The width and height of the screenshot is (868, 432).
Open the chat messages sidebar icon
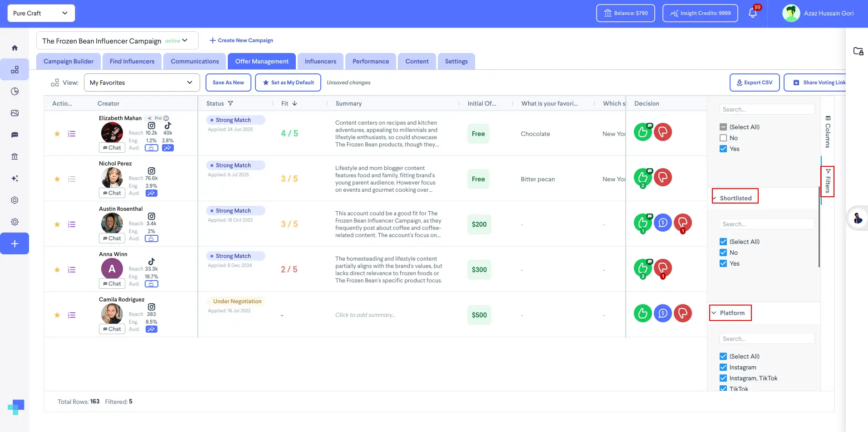point(15,135)
